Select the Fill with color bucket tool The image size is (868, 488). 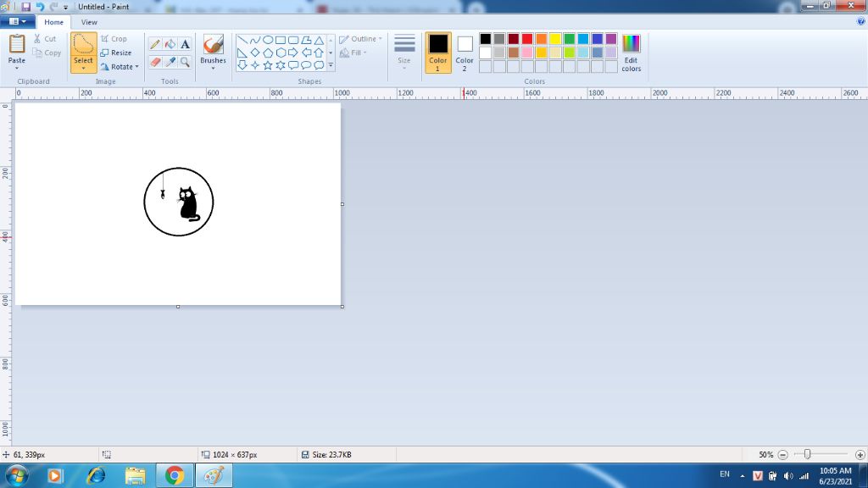pyautogui.click(x=170, y=44)
